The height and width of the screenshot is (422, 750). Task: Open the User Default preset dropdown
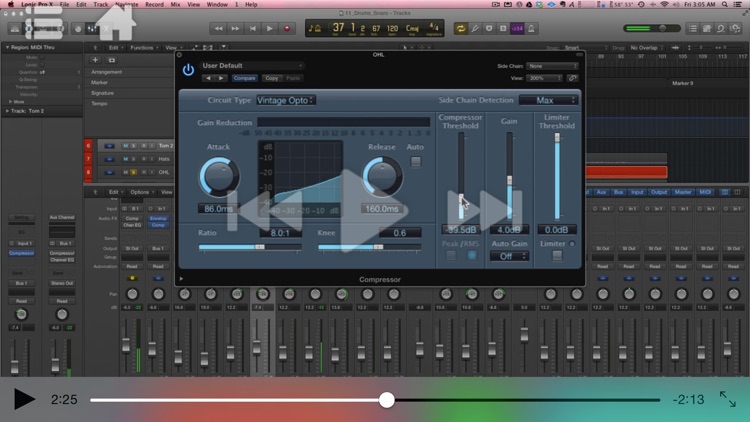click(x=253, y=66)
